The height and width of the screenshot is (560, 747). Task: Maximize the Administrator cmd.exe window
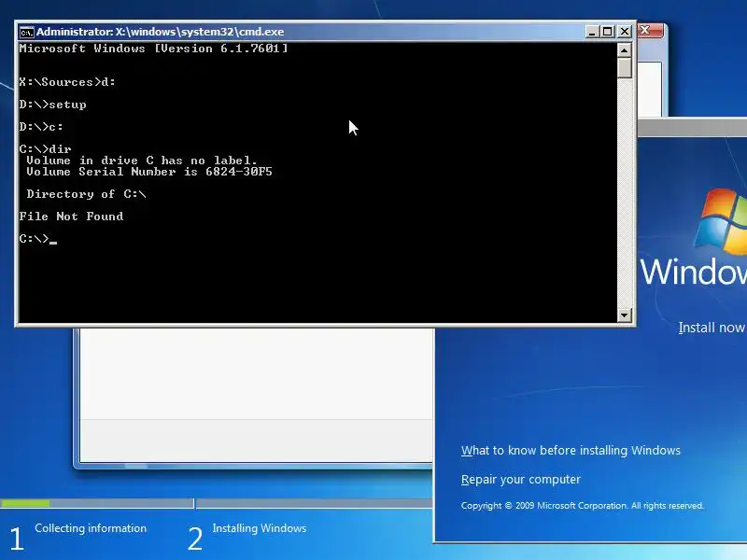tap(608, 32)
